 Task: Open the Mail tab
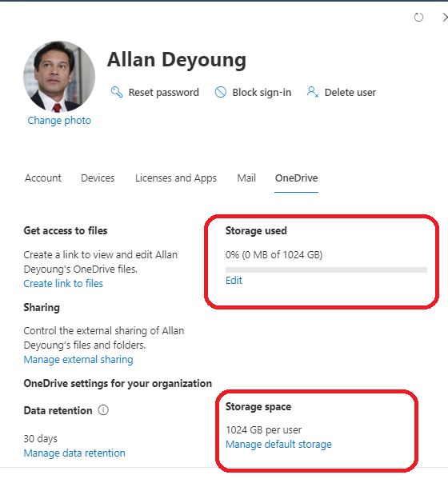click(246, 178)
